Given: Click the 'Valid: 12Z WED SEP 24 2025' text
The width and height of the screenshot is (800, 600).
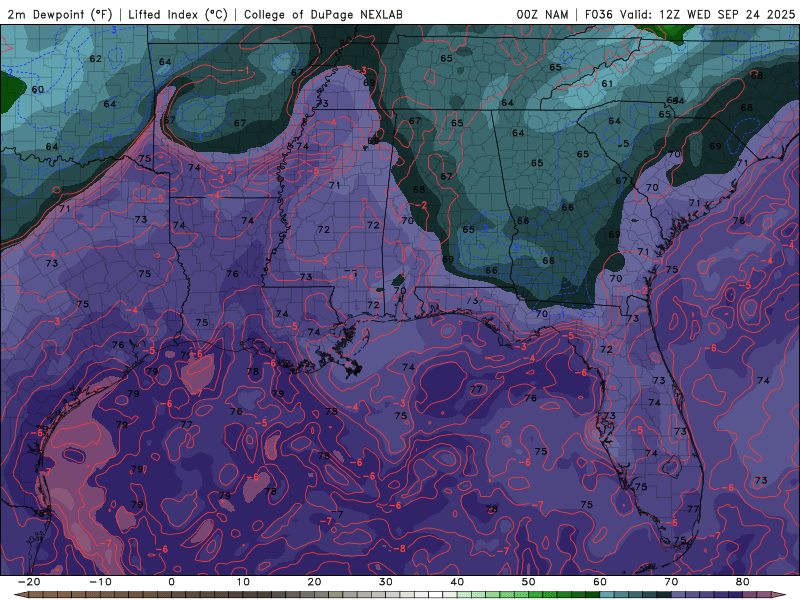Looking at the screenshot, I should pos(707,15).
